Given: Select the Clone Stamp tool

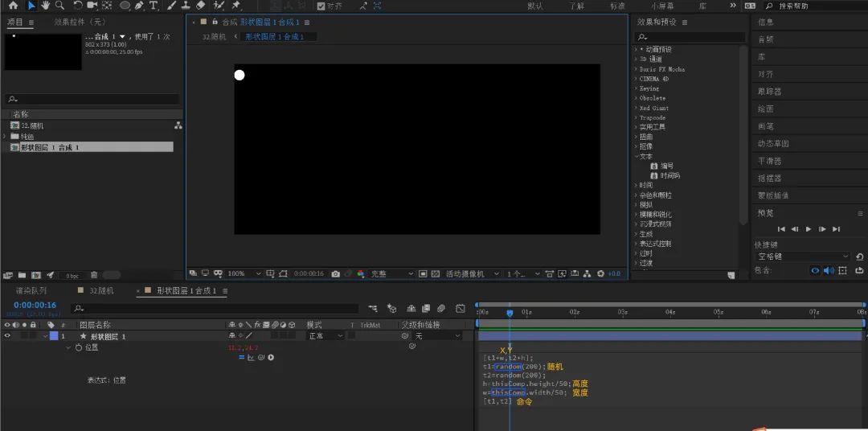Looking at the screenshot, I should coord(186,6).
